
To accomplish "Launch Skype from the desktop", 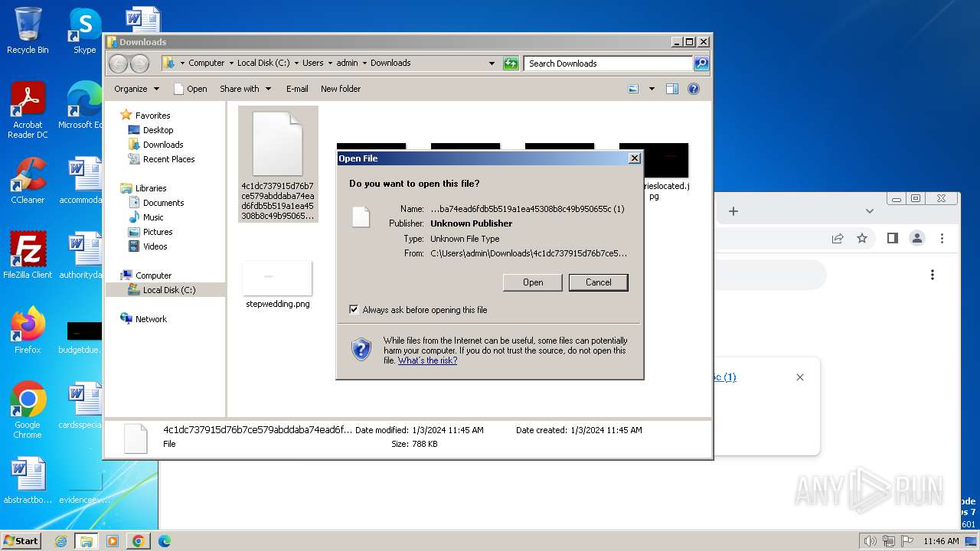I will [84, 31].
